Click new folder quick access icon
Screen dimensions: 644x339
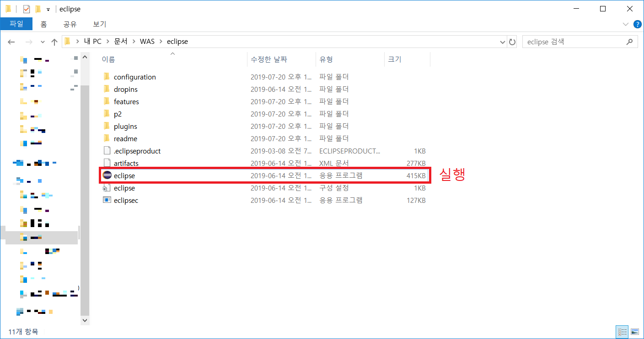tap(38, 9)
